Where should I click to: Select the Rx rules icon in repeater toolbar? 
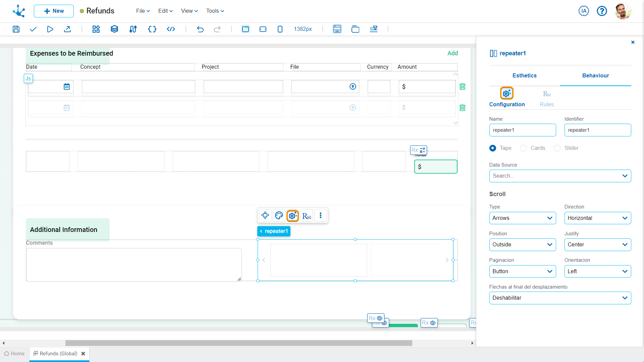[x=307, y=216]
